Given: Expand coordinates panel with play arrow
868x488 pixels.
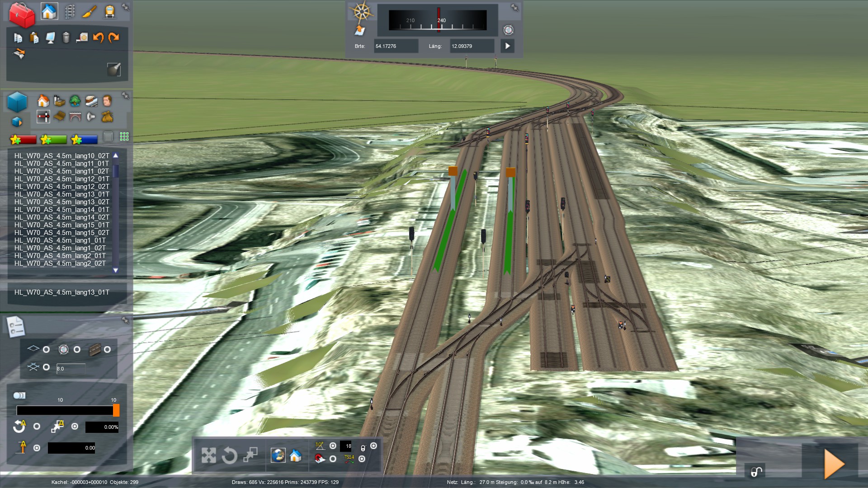Looking at the screenshot, I should tap(507, 46).
